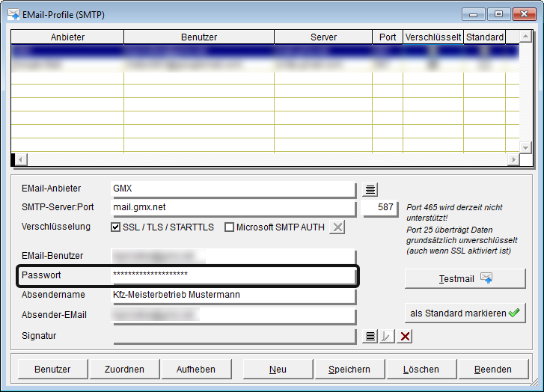
Task: Click Absendername field Kfz-Meisterbetrieb Mustermann
Action: point(233,295)
